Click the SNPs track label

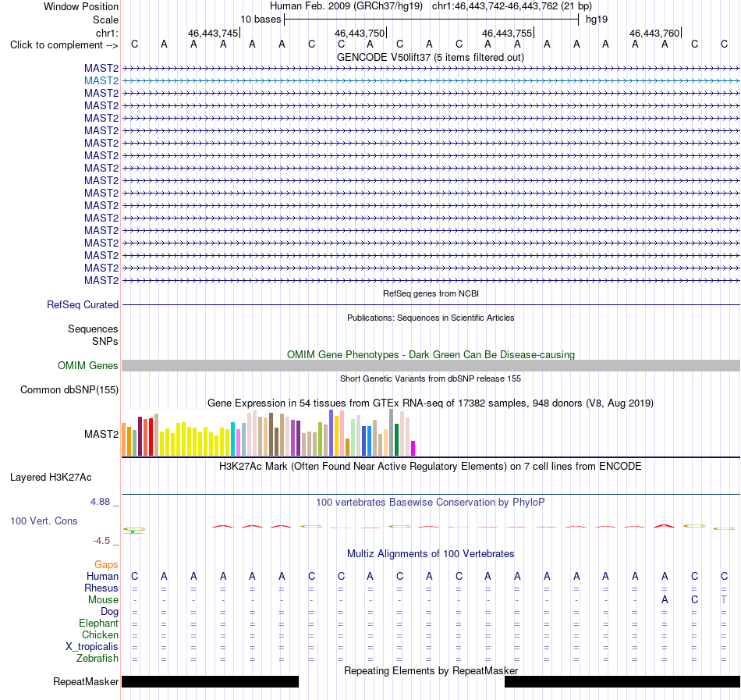(105, 341)
